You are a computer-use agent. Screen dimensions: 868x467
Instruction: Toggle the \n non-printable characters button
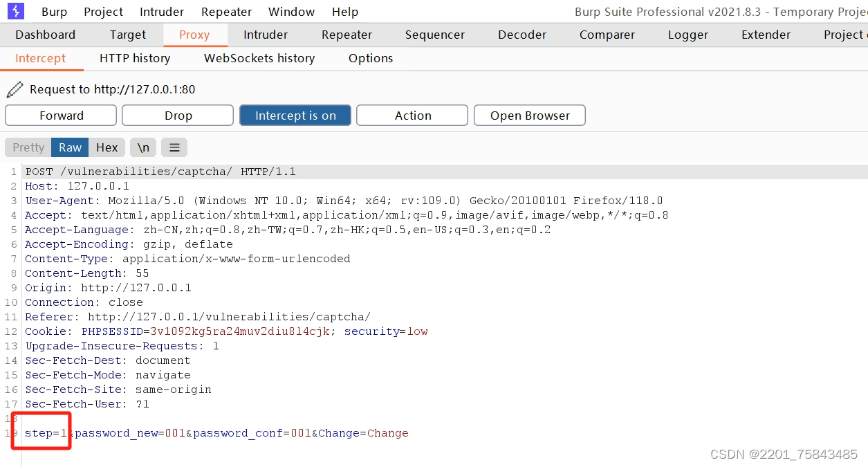point(143,147)
